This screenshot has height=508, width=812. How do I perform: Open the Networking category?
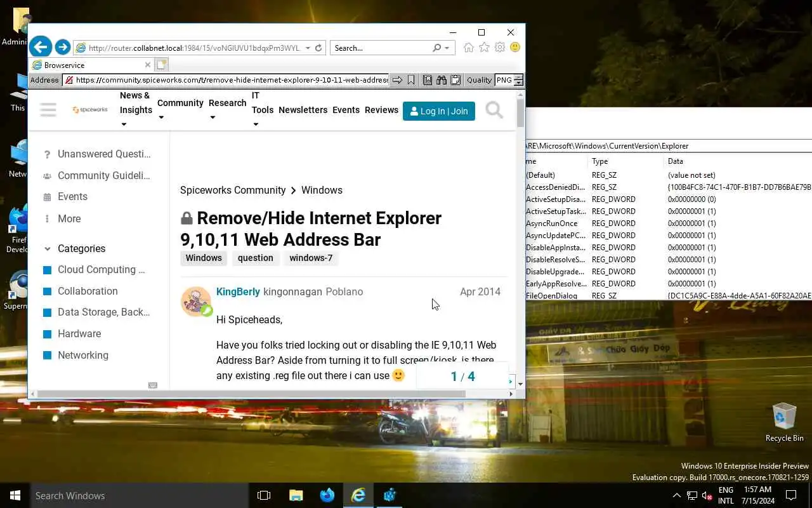pos(75,355)
